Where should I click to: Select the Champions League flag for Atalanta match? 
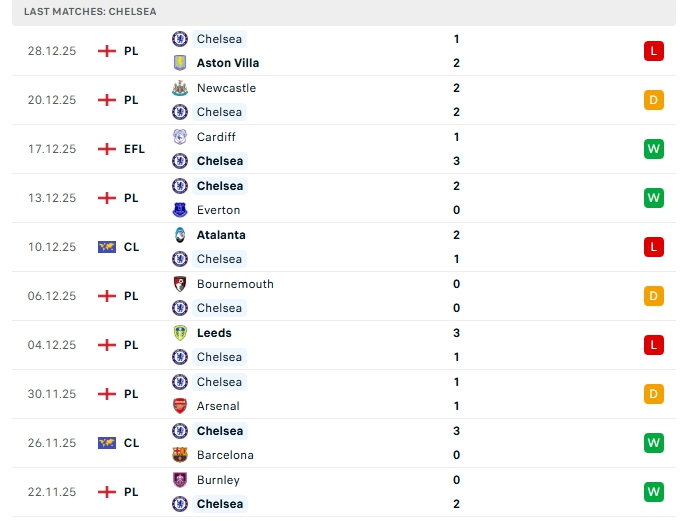[x=107, y=247]
